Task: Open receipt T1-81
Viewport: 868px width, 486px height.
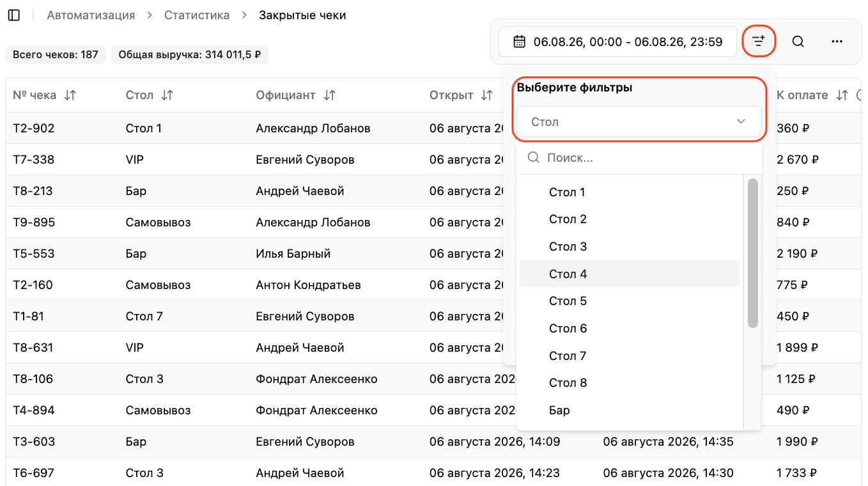Action: pos(29,317)
